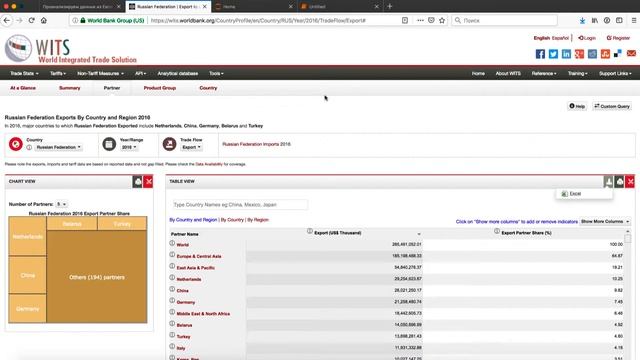Open the Delicious share icon

[618, 54]
